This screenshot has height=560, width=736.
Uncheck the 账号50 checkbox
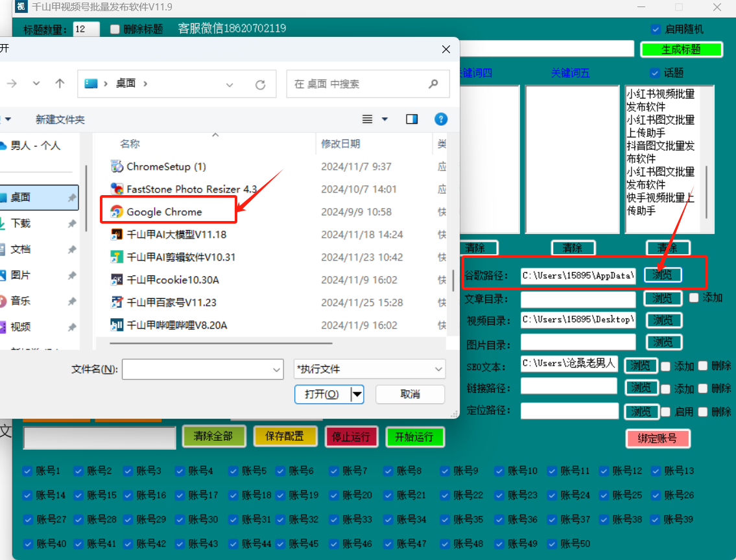(x=552, y=544)
